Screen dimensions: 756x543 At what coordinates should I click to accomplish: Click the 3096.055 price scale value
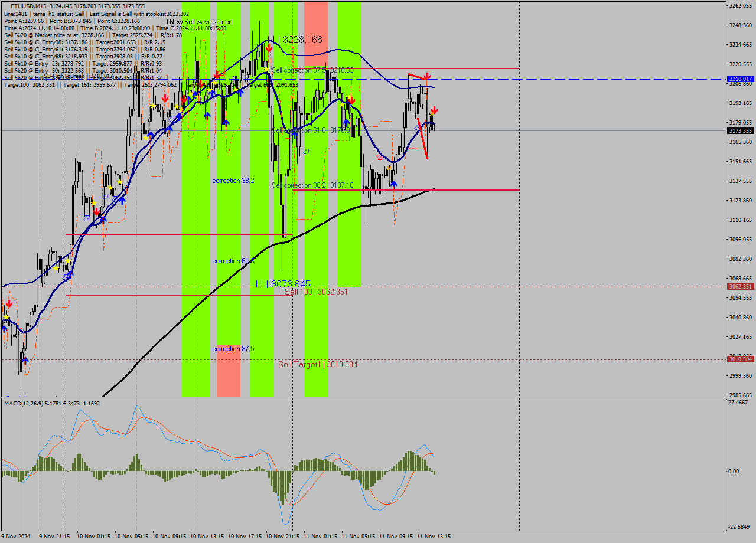point(741,240)
